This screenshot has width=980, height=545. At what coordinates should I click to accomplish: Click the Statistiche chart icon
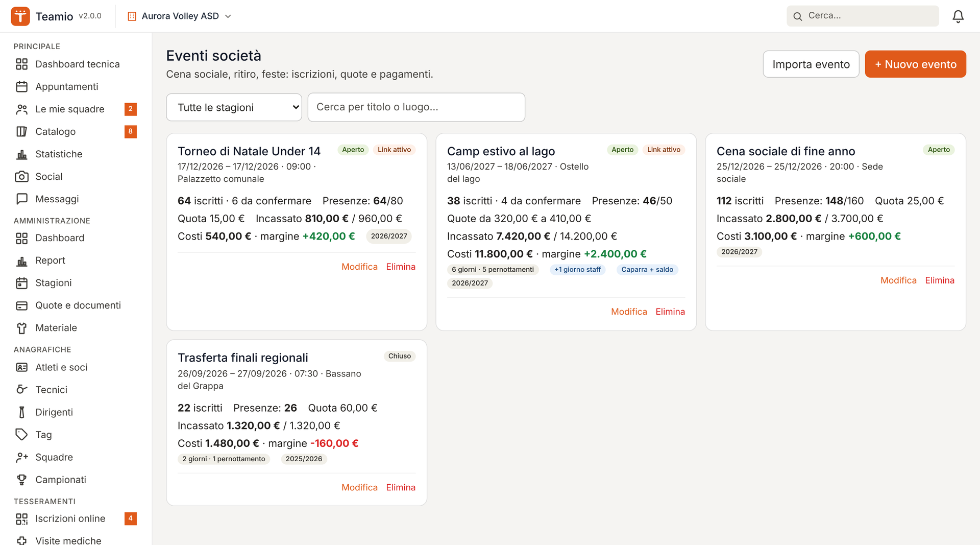(21, 154)
